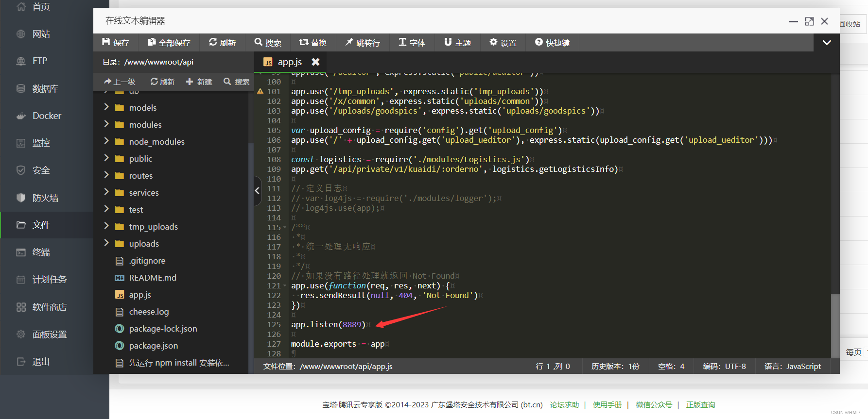Expand the modules folder

(106, 124)
